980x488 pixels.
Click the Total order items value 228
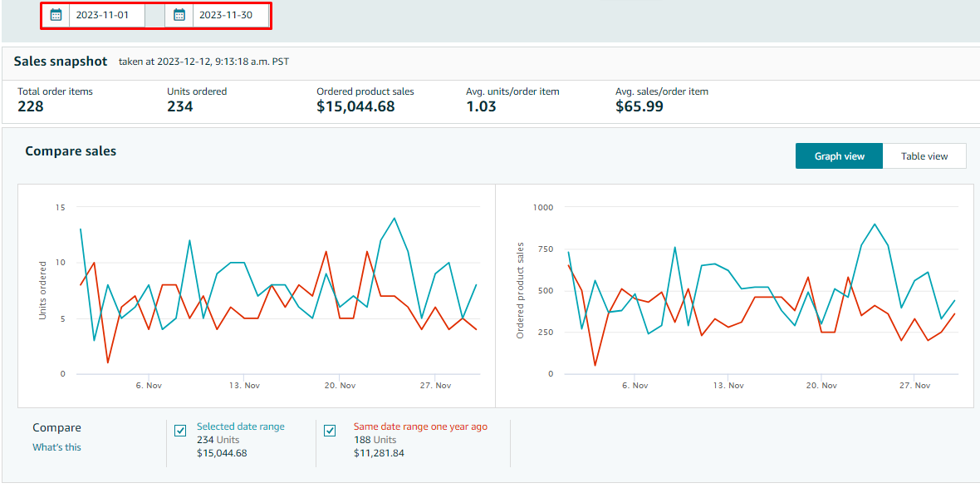[31, 106]
